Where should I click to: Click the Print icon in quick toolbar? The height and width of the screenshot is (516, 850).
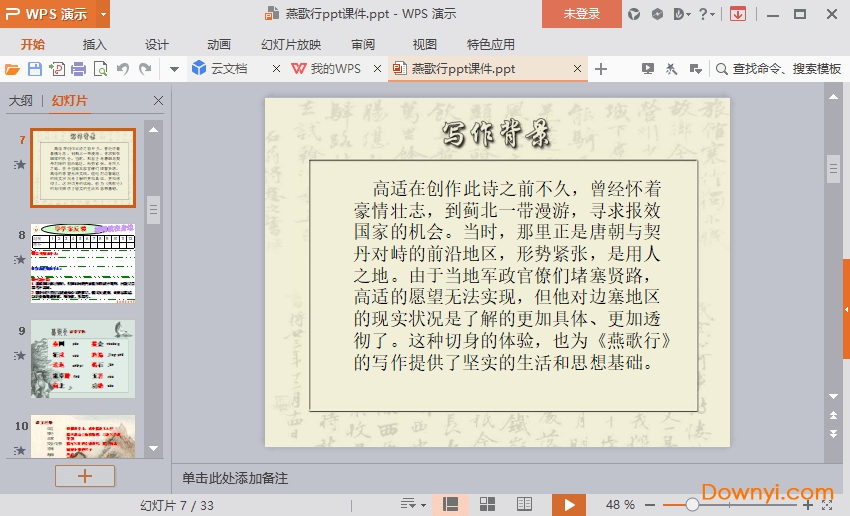coord(78,69)
